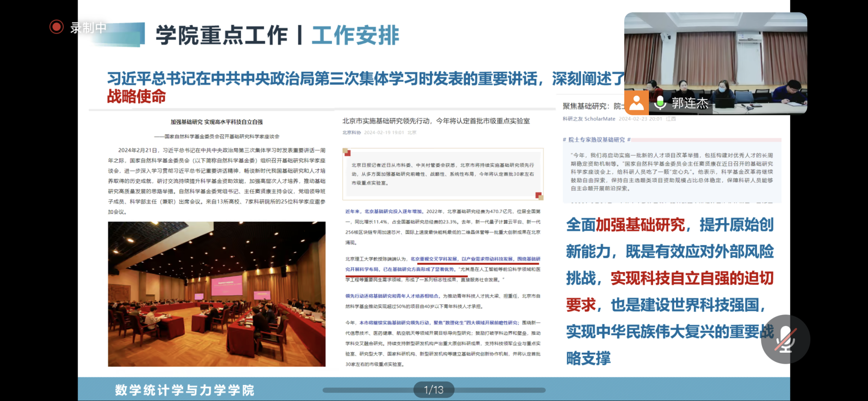
Task: Click the green microphone icon beside 郭连杰
Action: coord(659,103)
